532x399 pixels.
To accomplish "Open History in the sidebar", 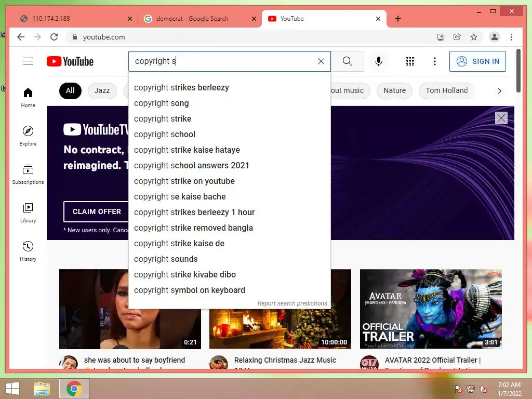I will [x=28, y=251].
